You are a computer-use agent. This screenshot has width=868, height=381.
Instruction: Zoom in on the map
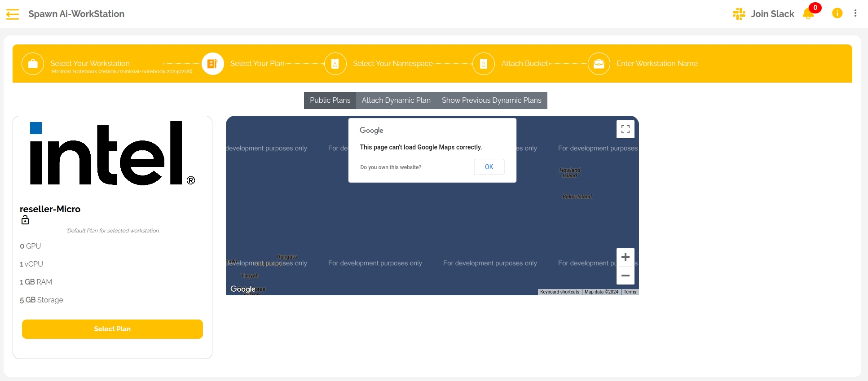point(625,257)
